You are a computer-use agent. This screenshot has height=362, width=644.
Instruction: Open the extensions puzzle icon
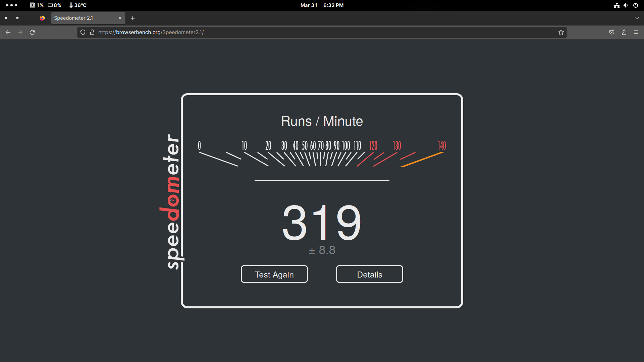click(x=624, y=32)
